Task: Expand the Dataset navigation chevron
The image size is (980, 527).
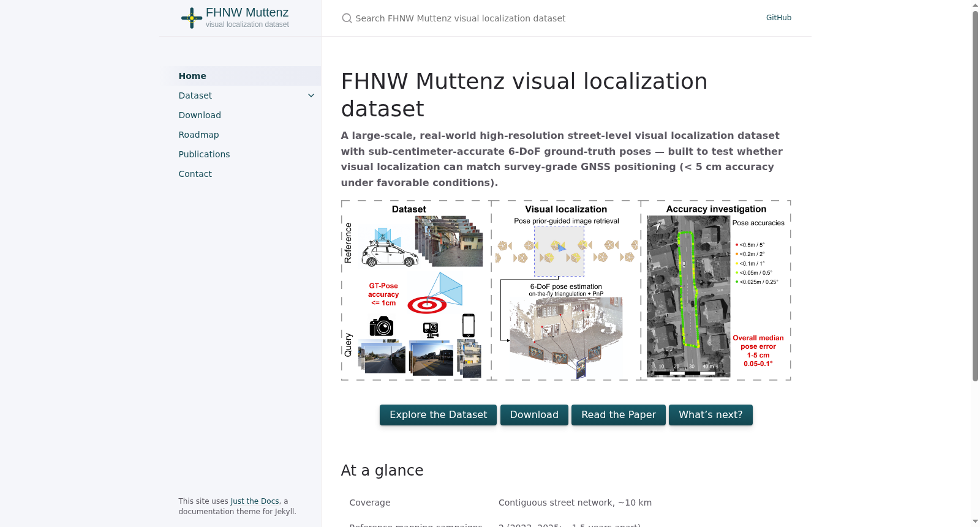Action: click(311, 95)
